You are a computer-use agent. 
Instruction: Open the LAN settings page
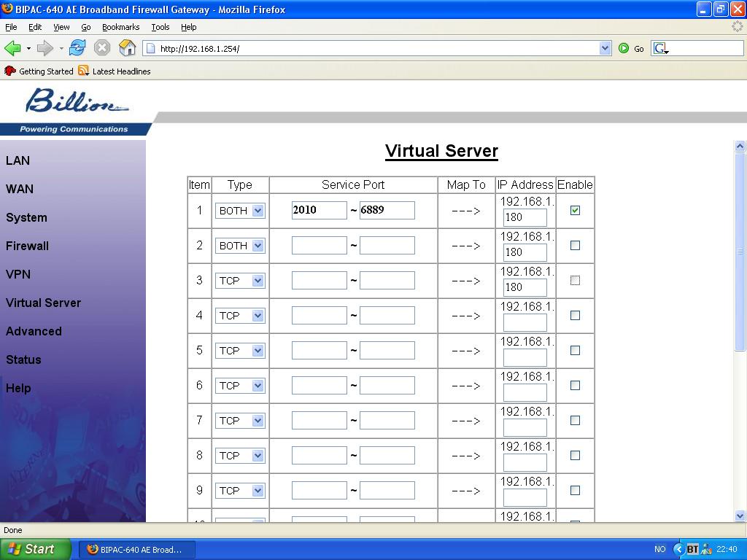coord(18,160)
